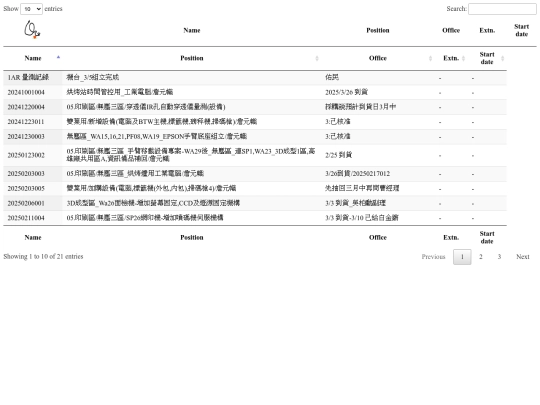Sort by the Office column header
Viewport: 540px width, 405px height.
[378, 58]
